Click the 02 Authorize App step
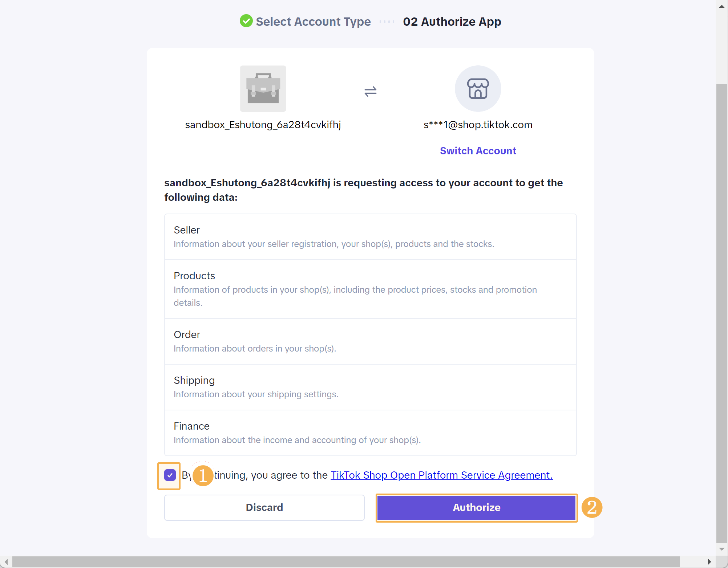 coord(452,22)
